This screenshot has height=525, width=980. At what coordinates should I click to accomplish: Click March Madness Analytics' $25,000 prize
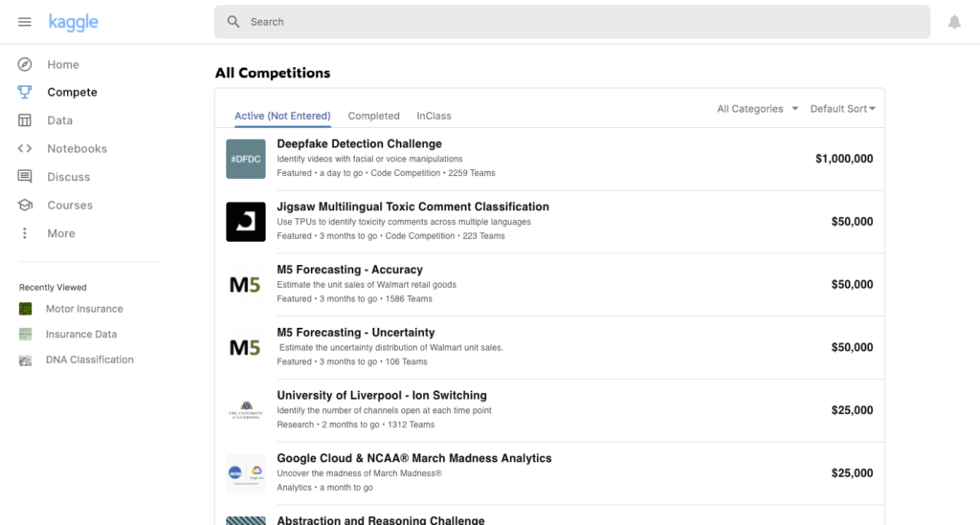point(852,473)
